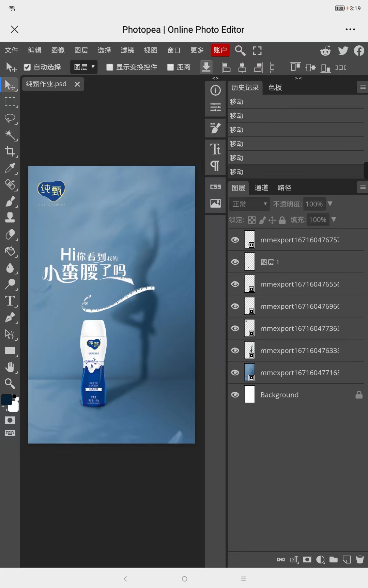
Task: Open the Brush settings panel icon
Action: 215,128
